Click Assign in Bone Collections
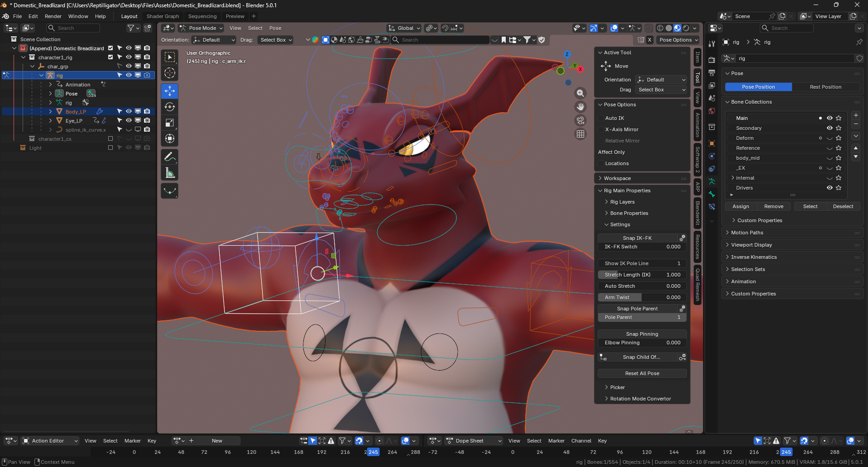This screenshot has height=467, width=868. click(x=741, y=206)
